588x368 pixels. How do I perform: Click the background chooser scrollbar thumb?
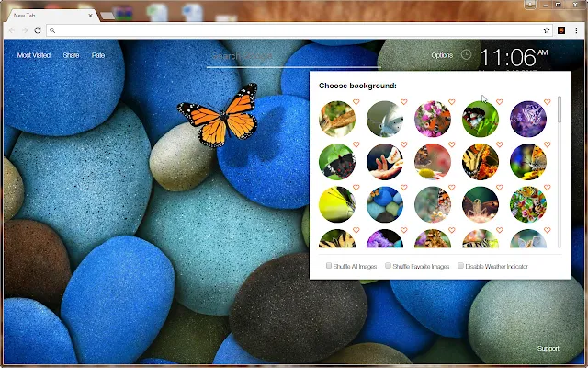[x=560, y=109]
